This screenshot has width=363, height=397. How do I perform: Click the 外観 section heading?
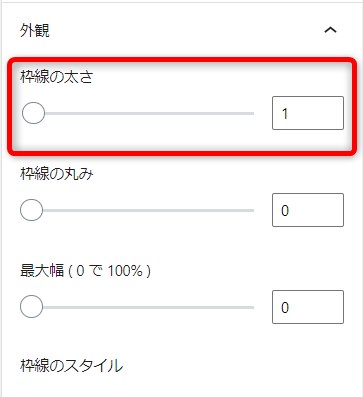[x=35, y=31]
